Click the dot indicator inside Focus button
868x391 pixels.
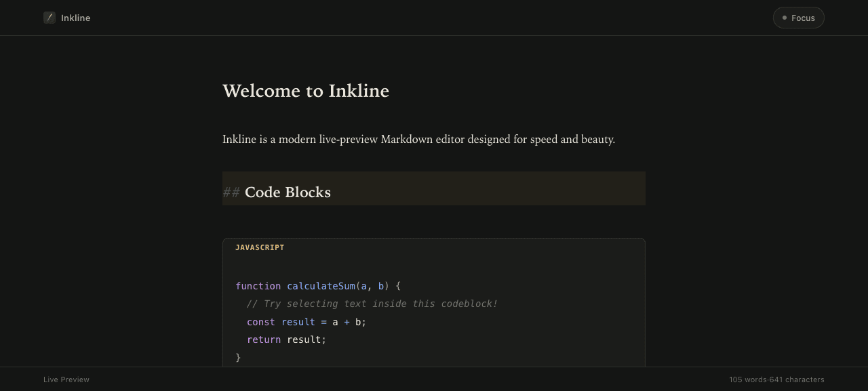785,18
